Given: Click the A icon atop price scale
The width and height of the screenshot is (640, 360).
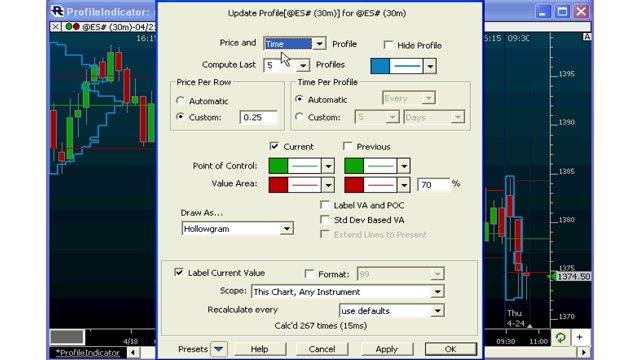Looking at the screenshot, I should pyautogui.click(x=587, y=37).
